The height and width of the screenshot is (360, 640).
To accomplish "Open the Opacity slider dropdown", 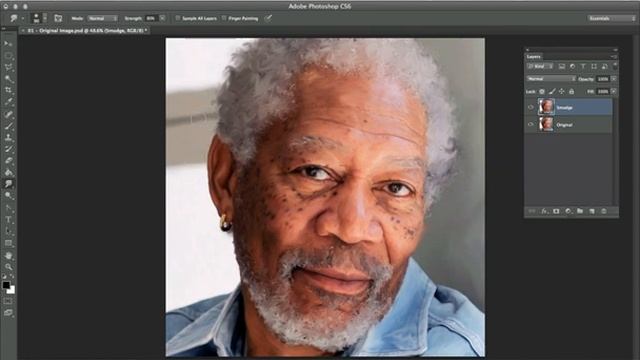I will 613,79.
